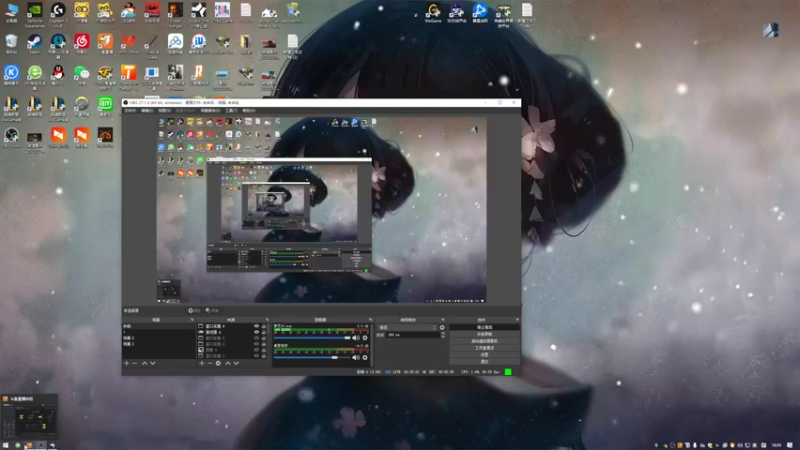Move scene up in scenes panel
This screenshot has height=450, width=800.
coord(144,363)
